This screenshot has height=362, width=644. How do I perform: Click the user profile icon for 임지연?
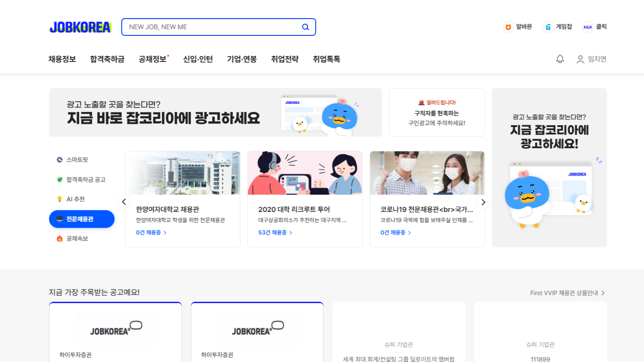pos(580,59)
